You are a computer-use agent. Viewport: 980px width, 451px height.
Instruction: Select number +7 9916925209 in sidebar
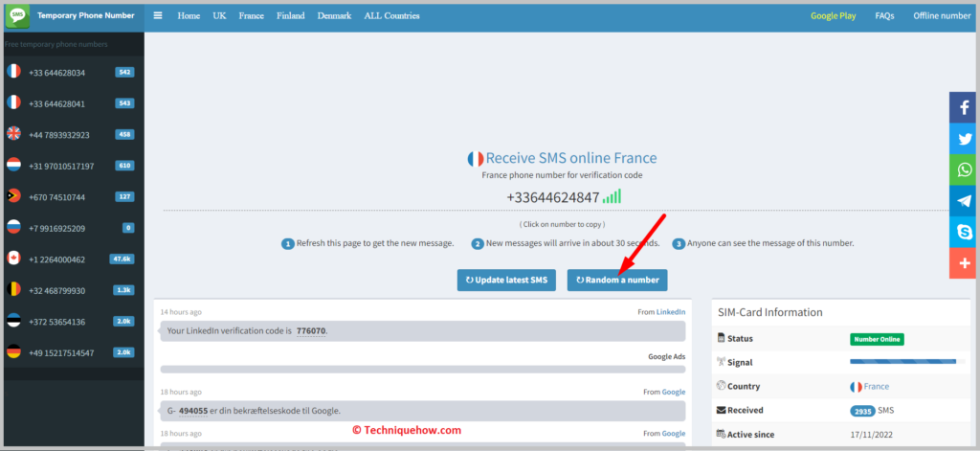(x=56, y=228)
